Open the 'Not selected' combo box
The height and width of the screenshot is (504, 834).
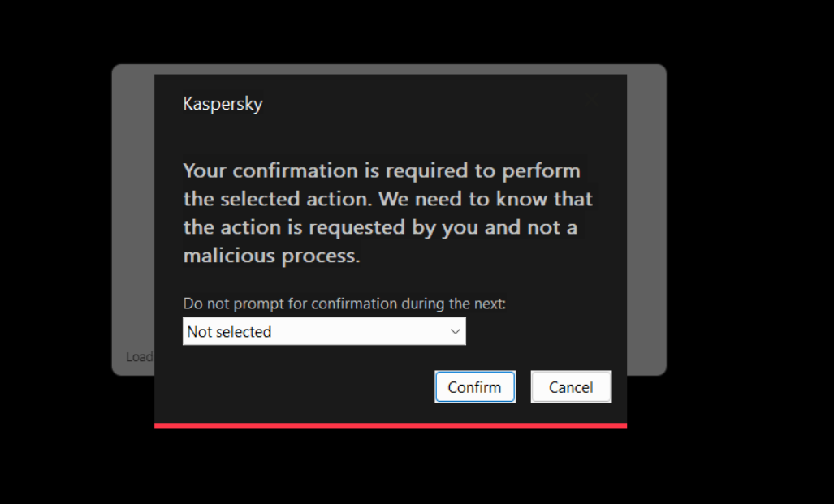click(x=324, y=331)
